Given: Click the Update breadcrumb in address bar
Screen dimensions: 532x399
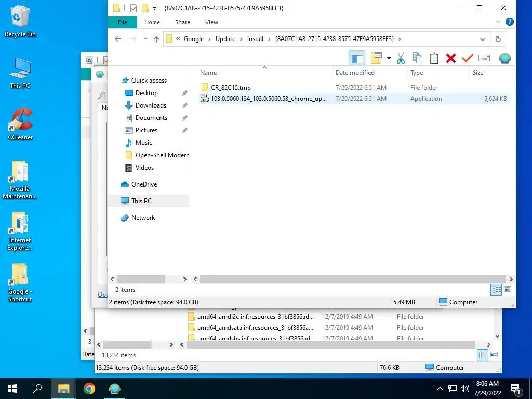Looking at the screenshot, I should [225, 39].
